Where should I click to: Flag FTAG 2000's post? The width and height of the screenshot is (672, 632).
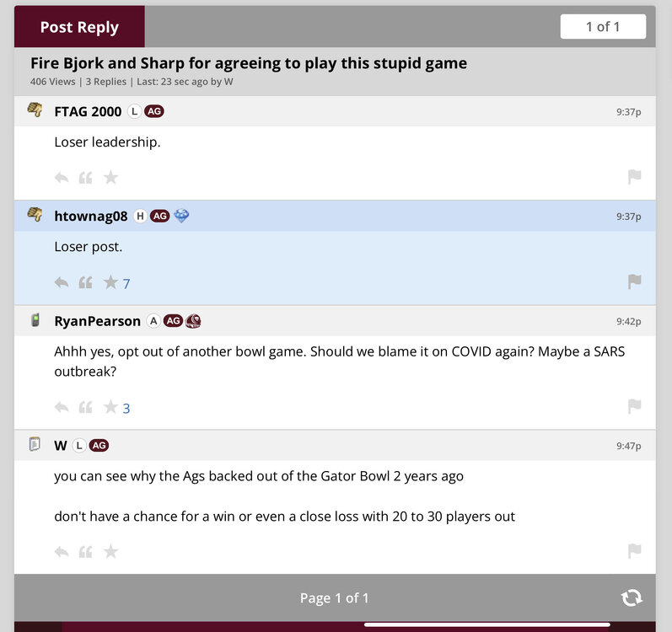pyautogui.click(x=634, y=177)
